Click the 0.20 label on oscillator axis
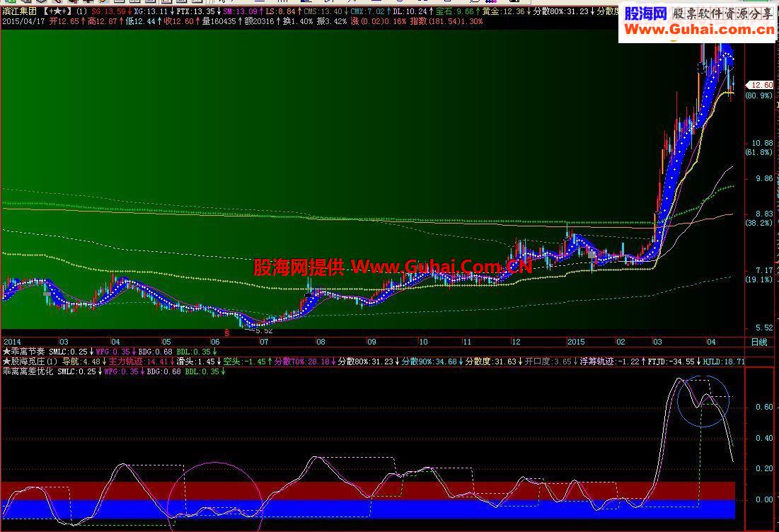Screen dimensions: 779x532 (764, 468)
